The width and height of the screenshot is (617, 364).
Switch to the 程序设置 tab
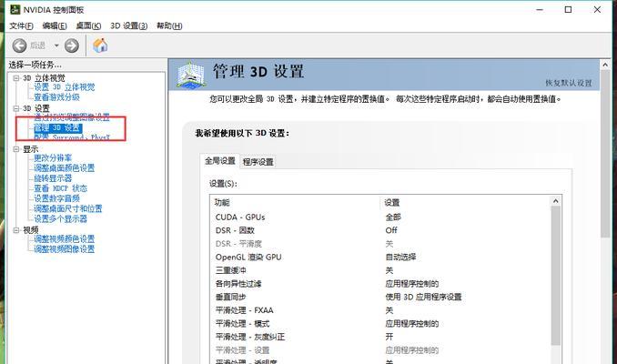258,162
